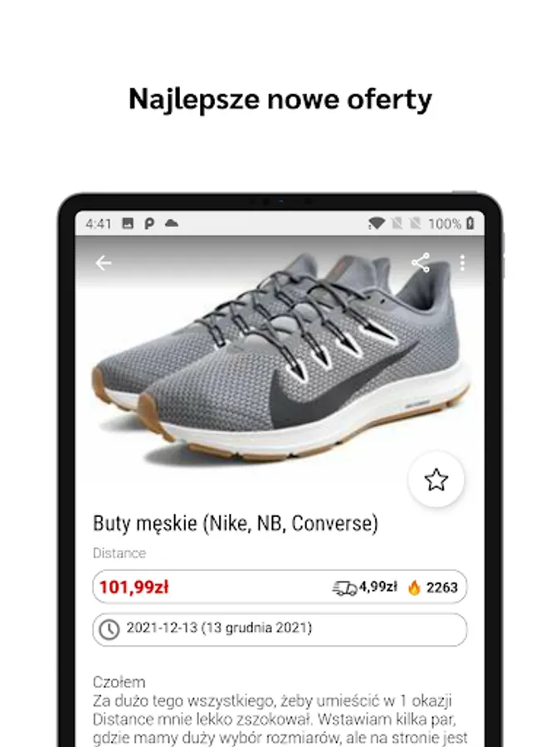The width and height of the screenshot is (560, 747).
Task: Click the cloud notification icon
Action: click(172, 223)
